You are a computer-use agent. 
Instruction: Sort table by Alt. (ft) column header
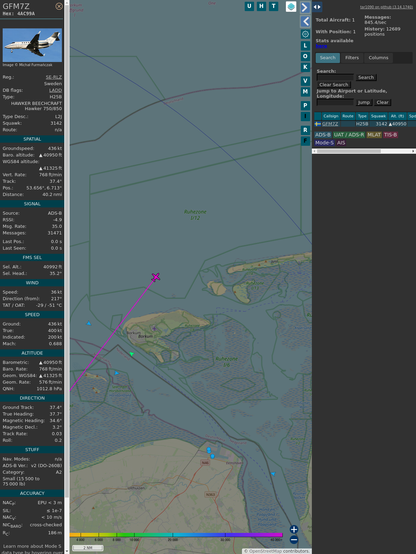click(397, 116)
